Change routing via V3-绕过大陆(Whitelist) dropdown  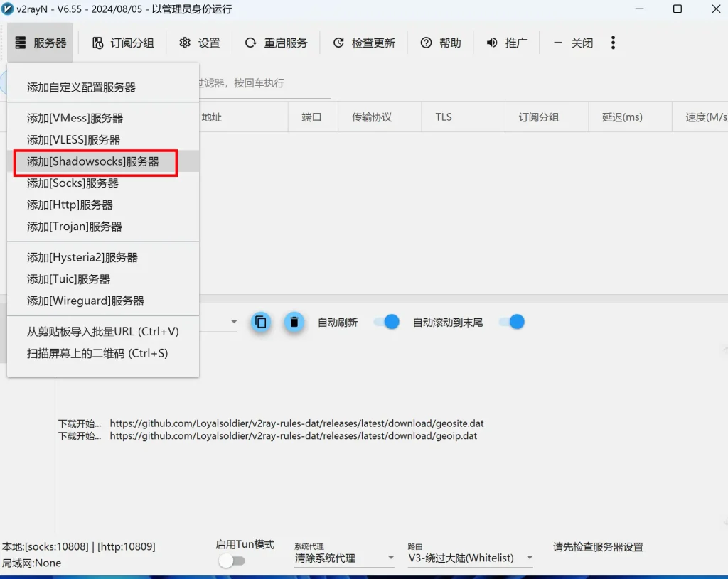pos(471,558)
